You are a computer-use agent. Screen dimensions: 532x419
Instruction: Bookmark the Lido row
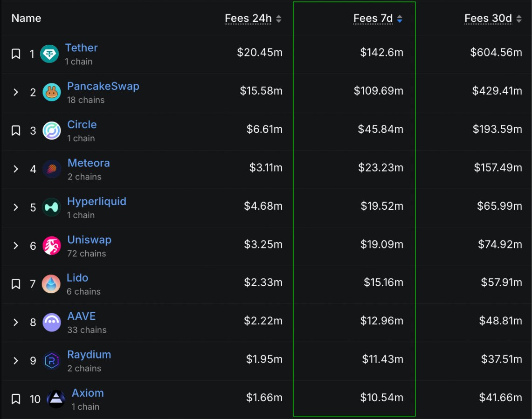click(x=15, y=284)
